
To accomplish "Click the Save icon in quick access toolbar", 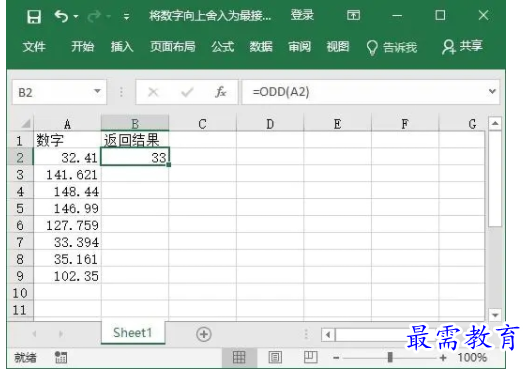I will [x=34, y=16].
